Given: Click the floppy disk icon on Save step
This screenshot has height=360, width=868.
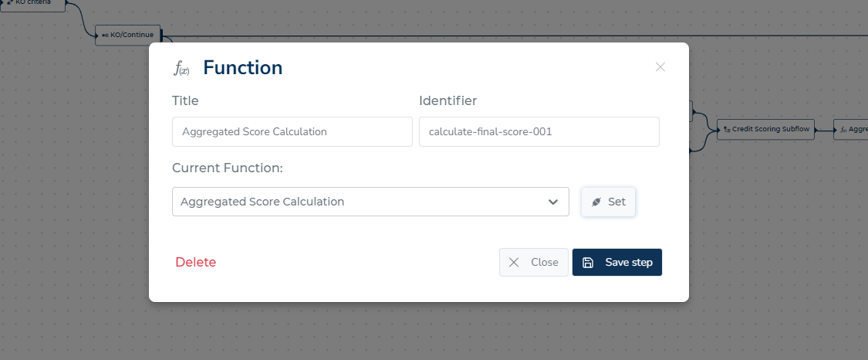Looking at the screenshot, I should (x=588, y=263).
